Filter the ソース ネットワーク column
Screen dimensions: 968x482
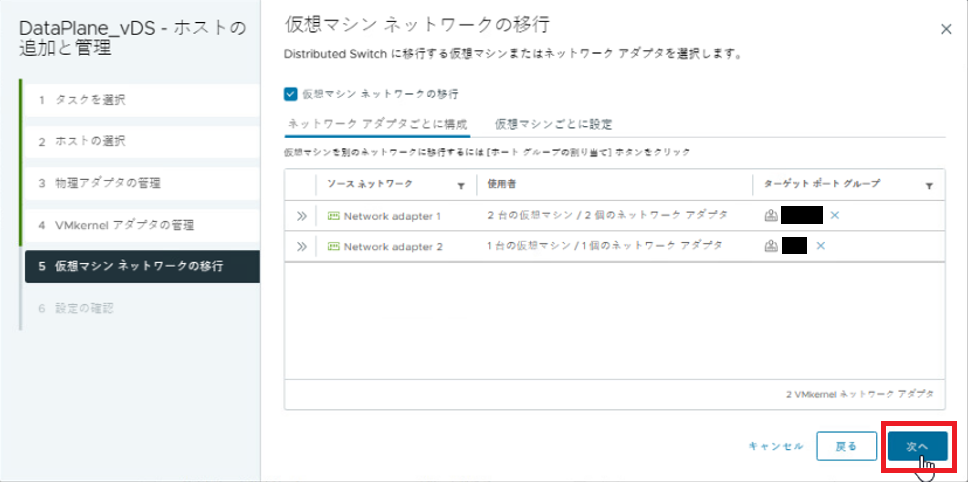[x=461, y=185]
